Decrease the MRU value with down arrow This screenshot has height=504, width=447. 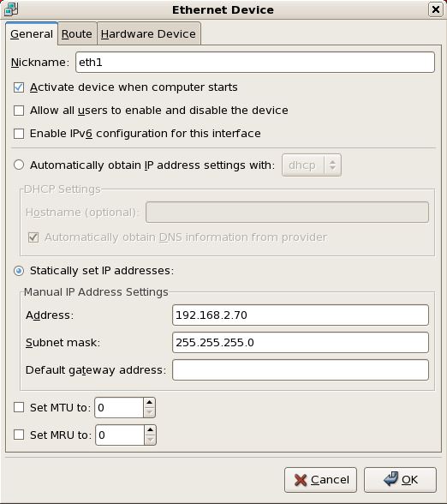(x=150, y=440)
